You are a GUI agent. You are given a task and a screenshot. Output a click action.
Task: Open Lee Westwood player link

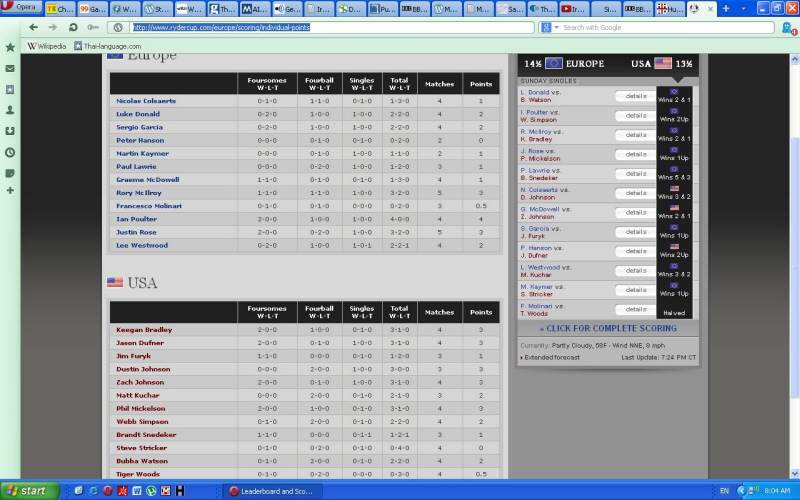click(x=142, y=245)
